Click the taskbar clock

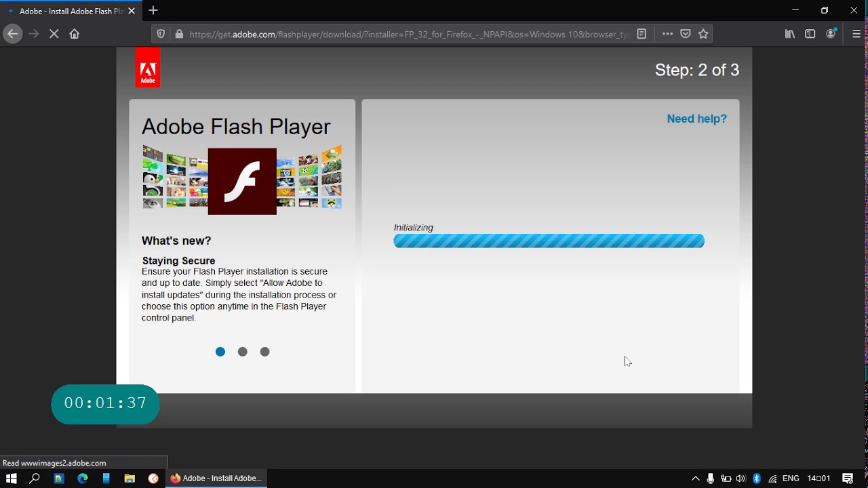click(818, 479)
